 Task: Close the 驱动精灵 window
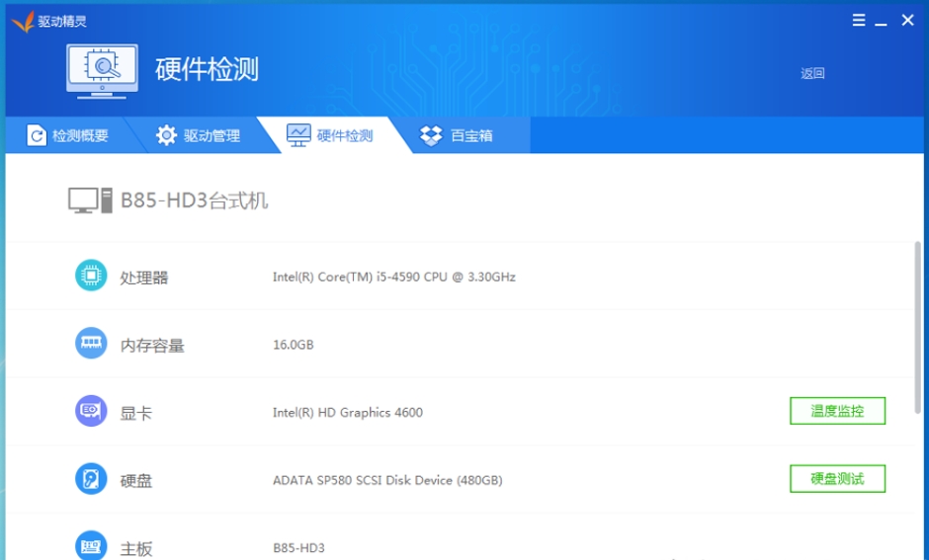tap(907, 20)
